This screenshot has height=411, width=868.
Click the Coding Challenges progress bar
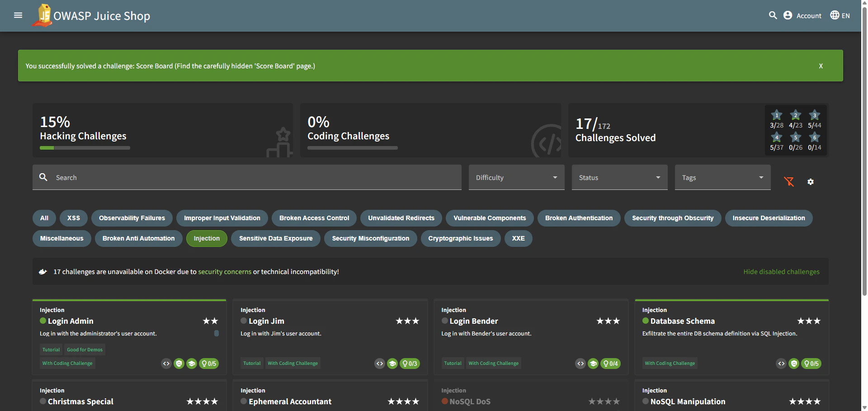(x=353, y=148)
